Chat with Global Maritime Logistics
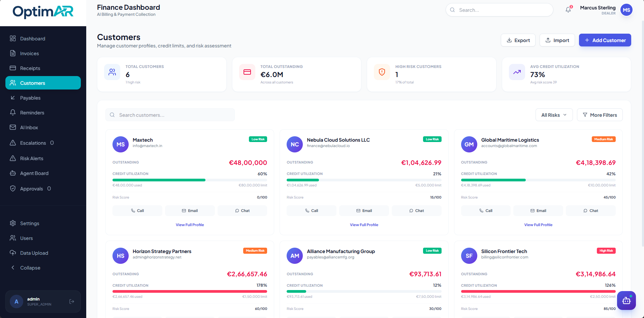Screen dimensions: 644x318 tap(591, 211)
